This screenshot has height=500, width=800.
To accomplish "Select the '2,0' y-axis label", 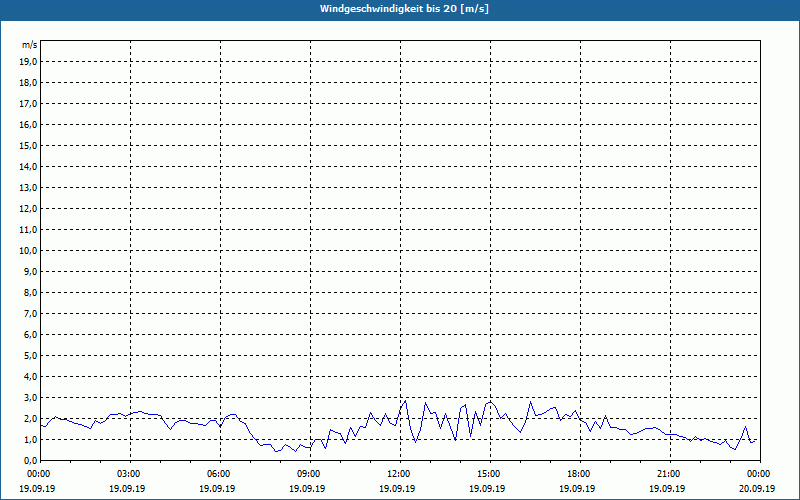I will 30,418.
